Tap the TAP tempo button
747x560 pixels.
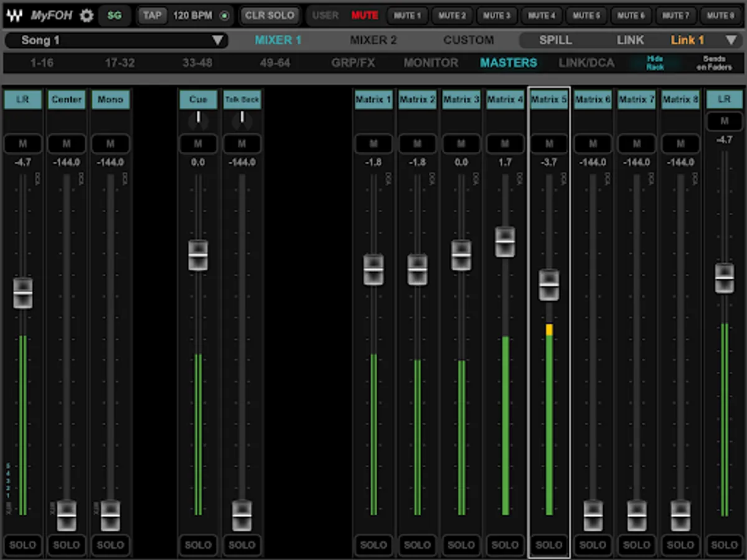tap(152, 16)
